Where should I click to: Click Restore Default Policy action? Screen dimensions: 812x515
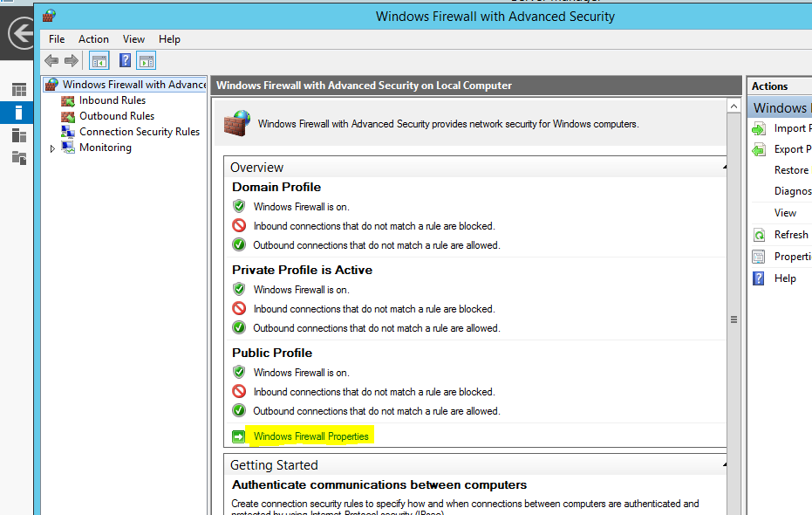tap(792, 170)
